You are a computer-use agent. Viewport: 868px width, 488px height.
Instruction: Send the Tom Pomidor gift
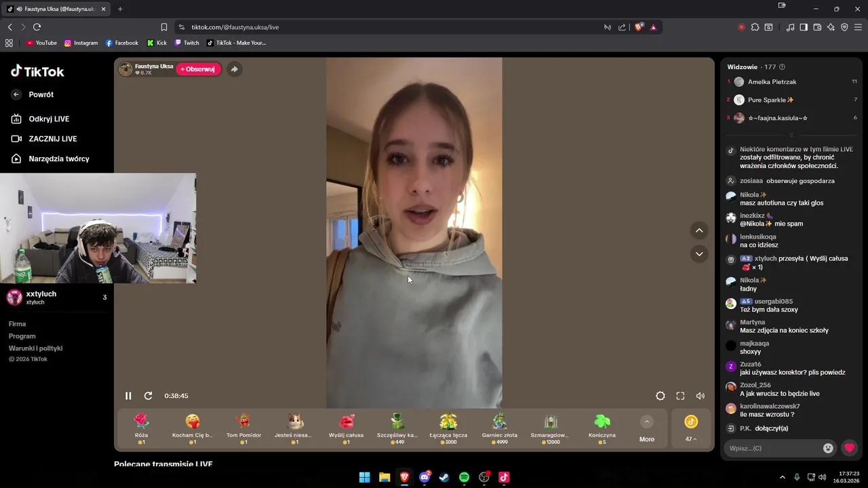click(243, 428)
